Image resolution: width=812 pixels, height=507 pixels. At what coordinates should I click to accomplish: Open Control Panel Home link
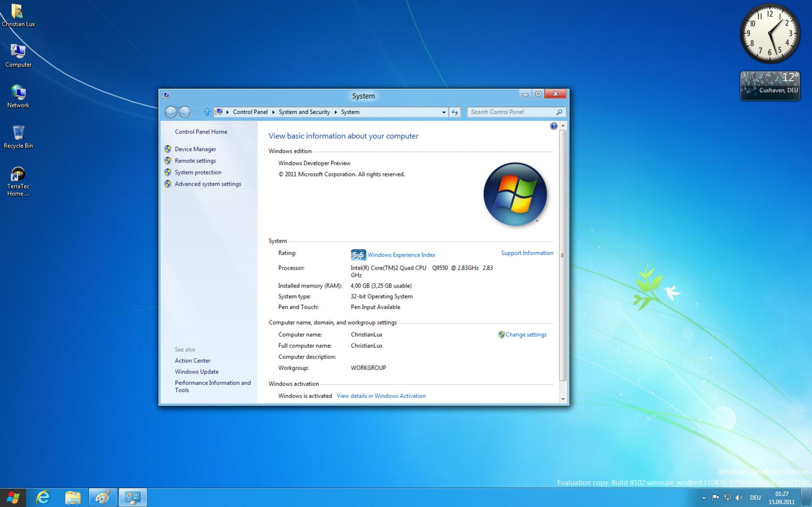click(201, 131)
